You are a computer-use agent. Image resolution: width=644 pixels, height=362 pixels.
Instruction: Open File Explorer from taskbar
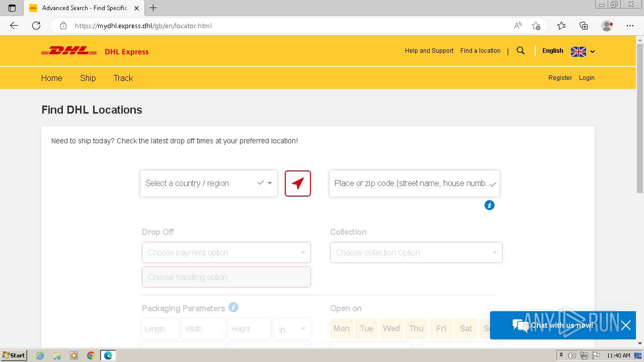(57, 355)
